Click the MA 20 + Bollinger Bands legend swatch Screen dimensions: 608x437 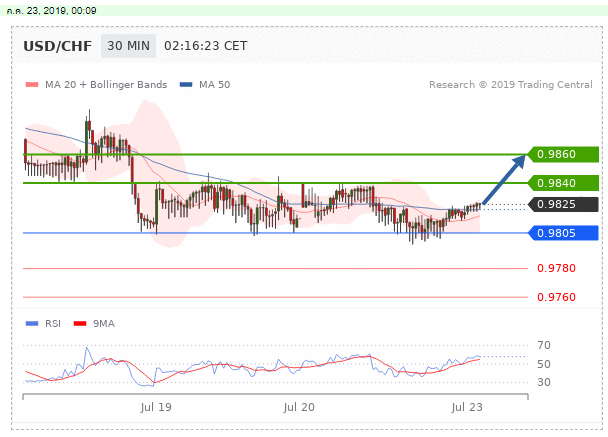tap(32, 85)
